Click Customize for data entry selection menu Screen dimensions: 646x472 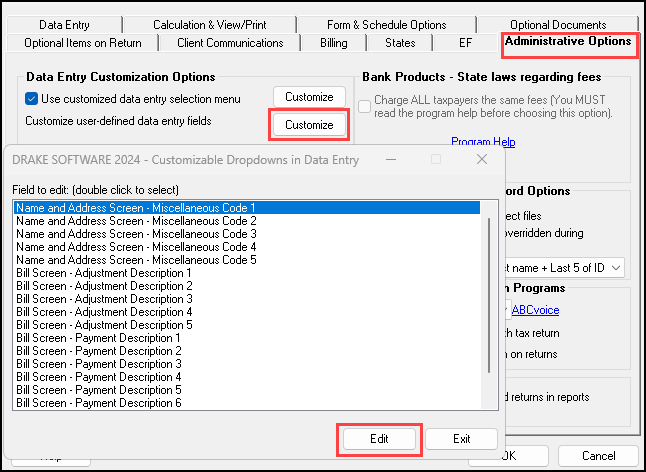click(x=309, y=97)
